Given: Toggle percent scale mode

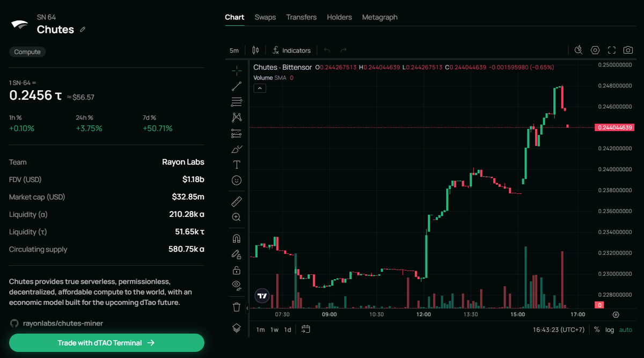Looking at the screenshot, I should tap(597, 330).
